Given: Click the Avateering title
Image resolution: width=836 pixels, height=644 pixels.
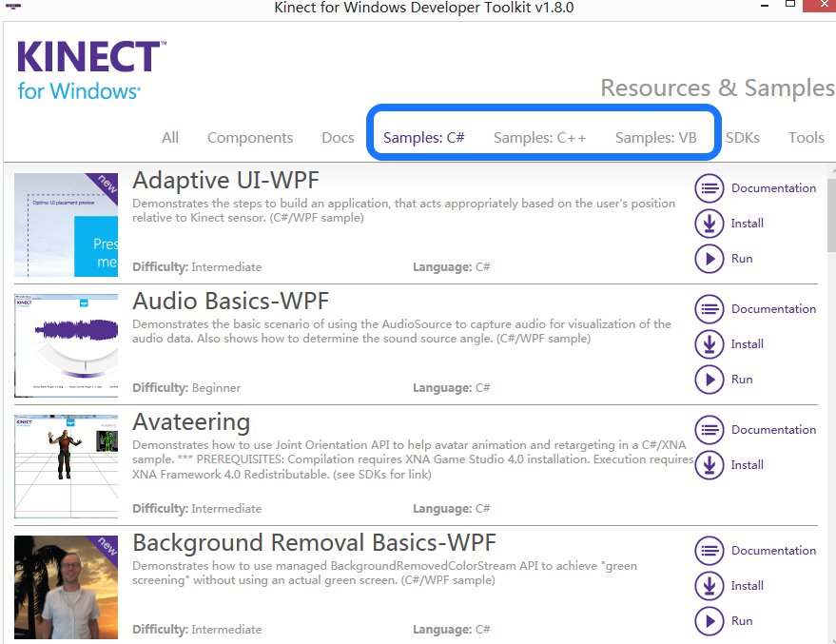Looking at the screenshot, I should click(191, 422).
